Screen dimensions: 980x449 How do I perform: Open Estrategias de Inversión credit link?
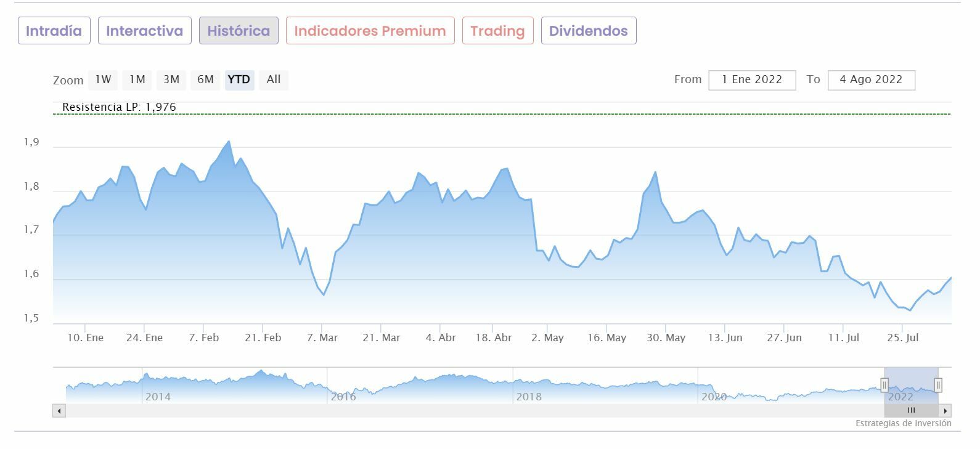tap(903, 423)
